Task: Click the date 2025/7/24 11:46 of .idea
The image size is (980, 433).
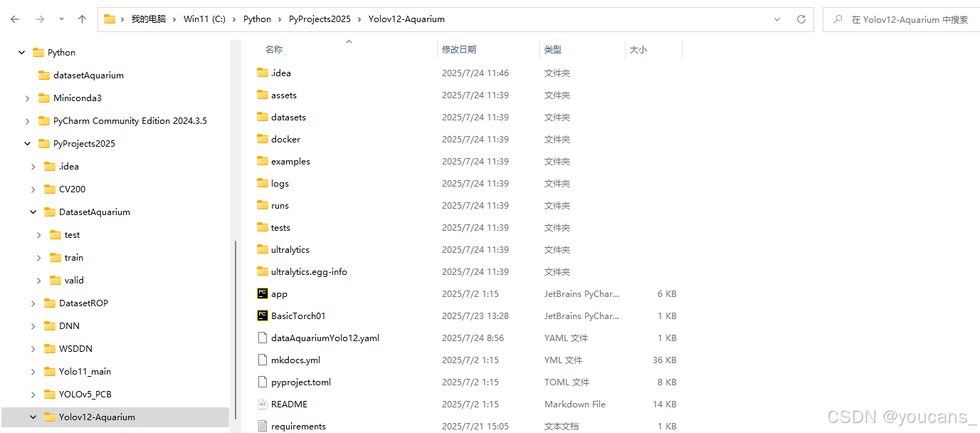Action: pos(475,73)
